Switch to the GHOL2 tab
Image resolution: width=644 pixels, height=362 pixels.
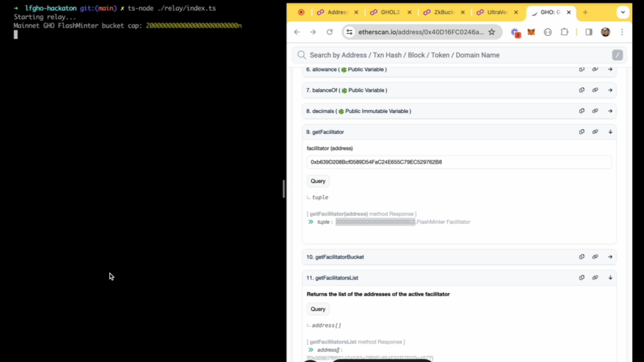(x=390, y=13)
